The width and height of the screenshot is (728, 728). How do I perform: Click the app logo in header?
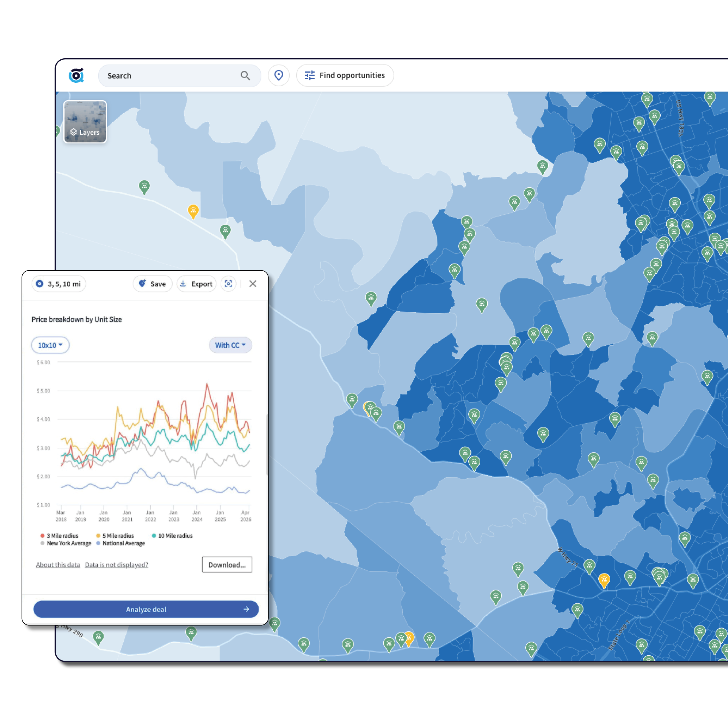[x=76, y=75]
